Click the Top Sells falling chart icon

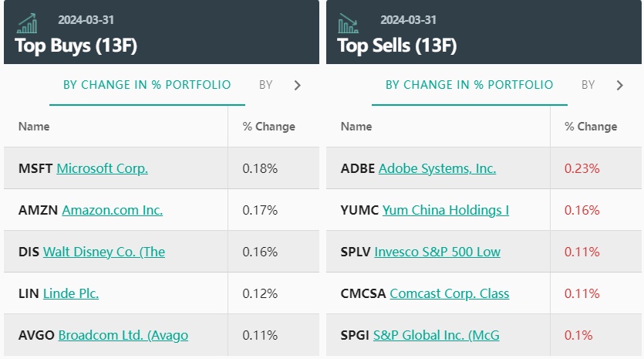click(349, 23)
